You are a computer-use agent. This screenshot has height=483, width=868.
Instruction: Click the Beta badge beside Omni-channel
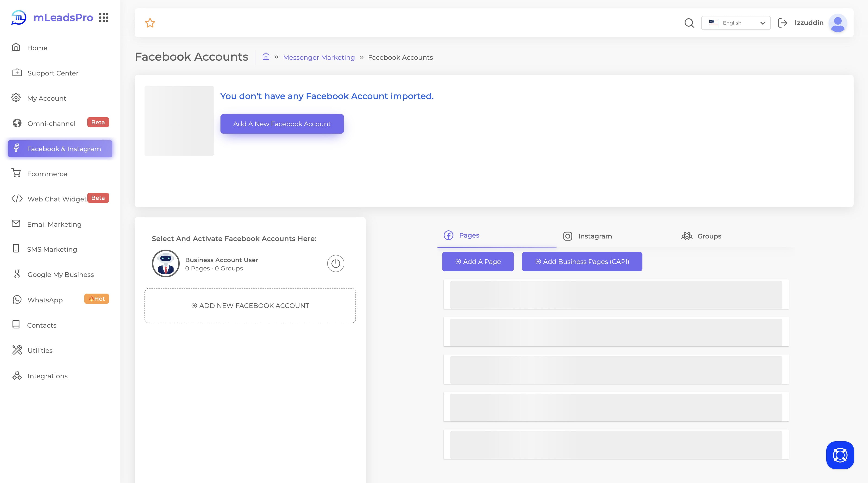(x=98, y=122)
